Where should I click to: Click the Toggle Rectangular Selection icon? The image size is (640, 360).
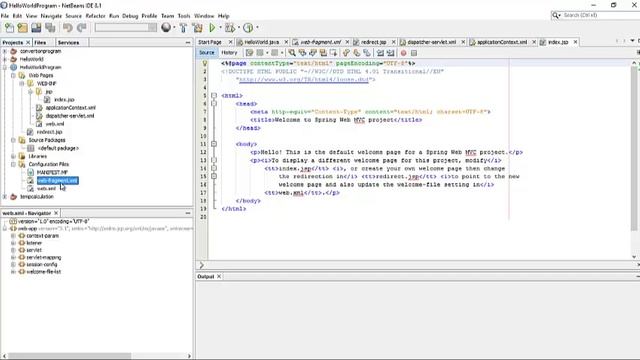[x=333, y=53]
